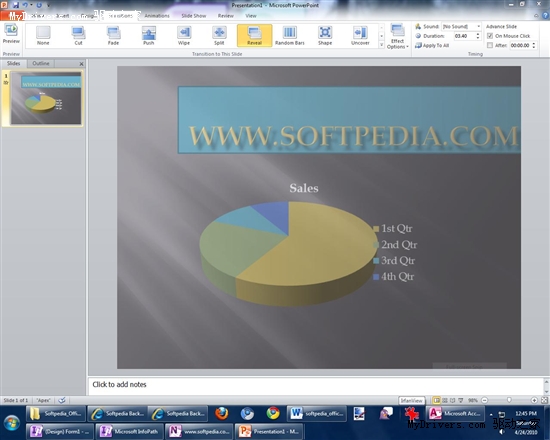Open the Windows Start menu orb
The image size is (550, 440).
click(12, 423)
